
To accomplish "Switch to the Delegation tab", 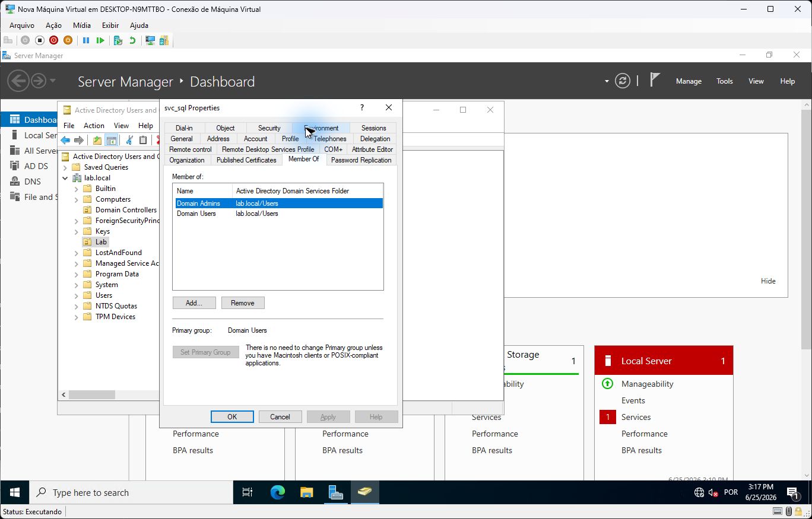I will [x=375, y=139].
